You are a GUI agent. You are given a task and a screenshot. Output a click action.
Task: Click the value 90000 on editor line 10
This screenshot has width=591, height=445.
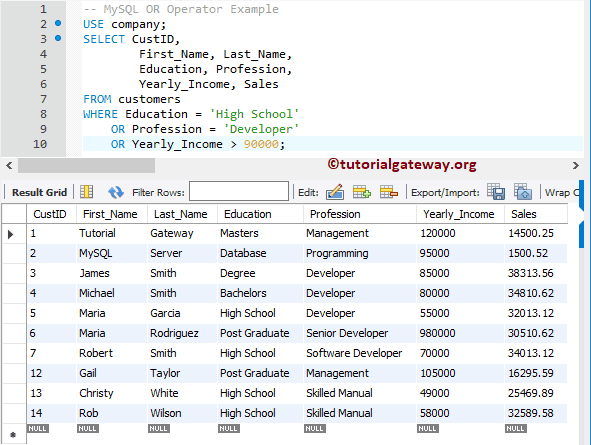tap(261, 144)
